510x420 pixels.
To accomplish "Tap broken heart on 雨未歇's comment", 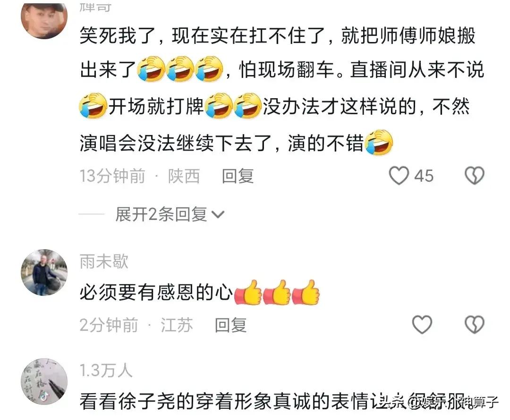I will click(x=474, y=324).
